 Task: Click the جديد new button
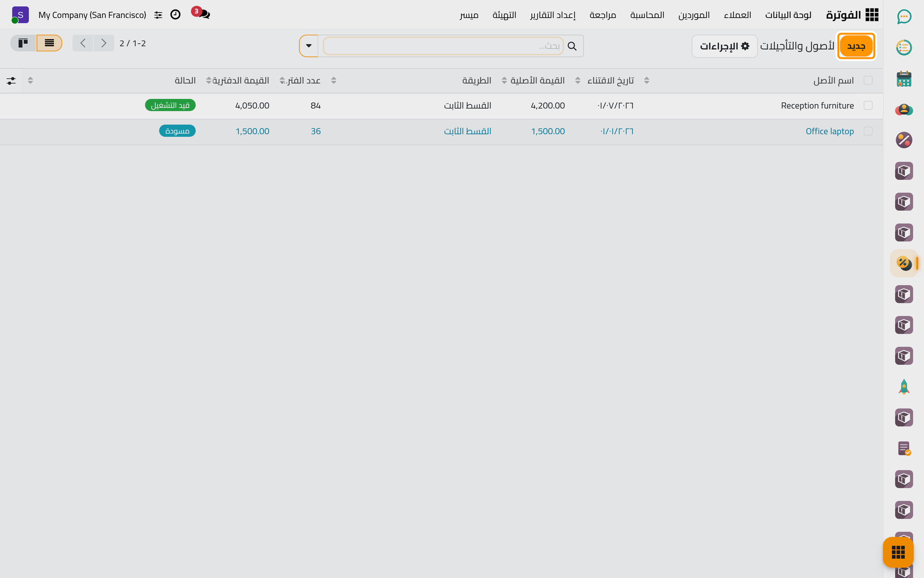tap(856, 46)
